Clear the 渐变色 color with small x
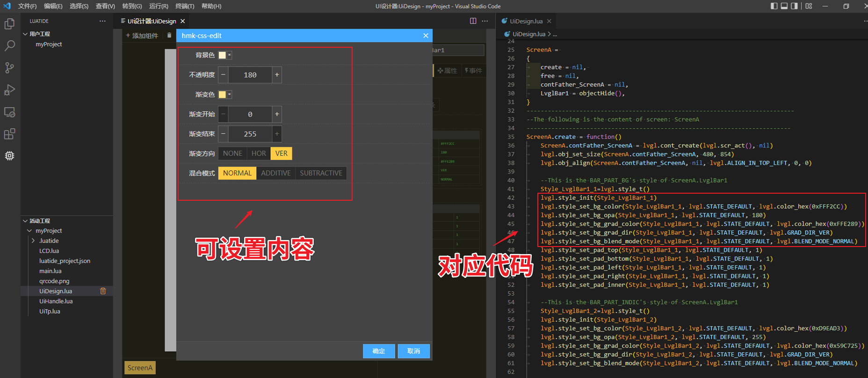 pyautogui.click(x=229, y=94)
